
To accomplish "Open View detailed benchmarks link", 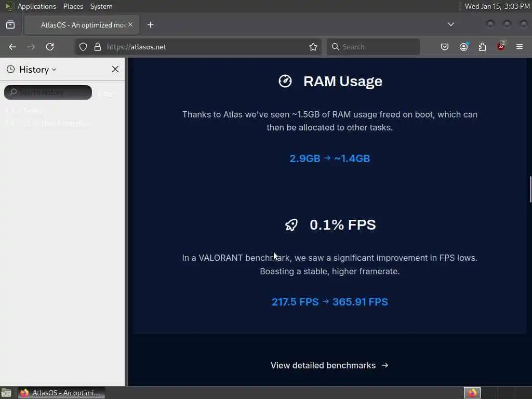I will point(329,365).
